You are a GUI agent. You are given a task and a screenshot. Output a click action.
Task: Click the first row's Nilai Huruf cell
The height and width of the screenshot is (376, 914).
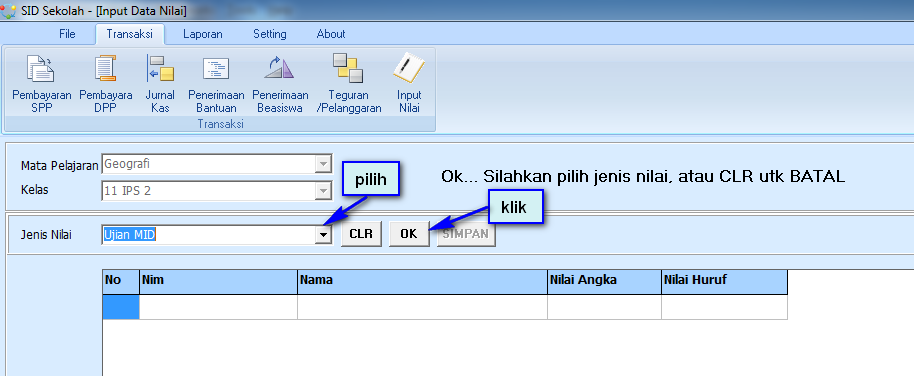coord(725,307)
